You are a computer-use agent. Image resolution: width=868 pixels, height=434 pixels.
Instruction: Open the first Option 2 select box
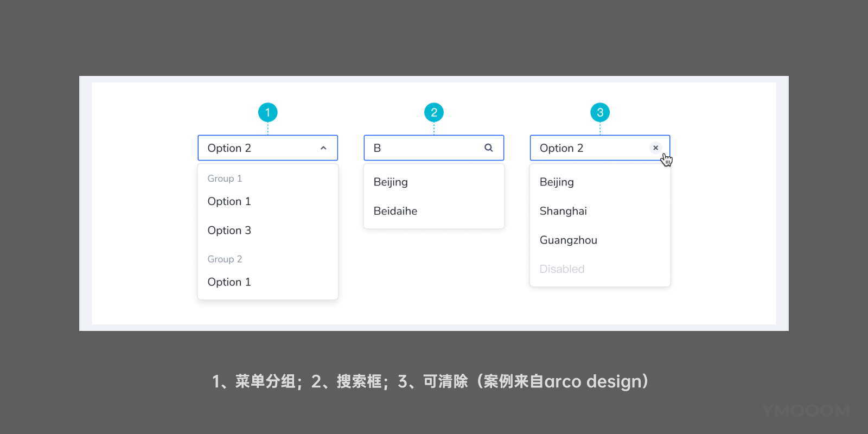coord(255,148)
